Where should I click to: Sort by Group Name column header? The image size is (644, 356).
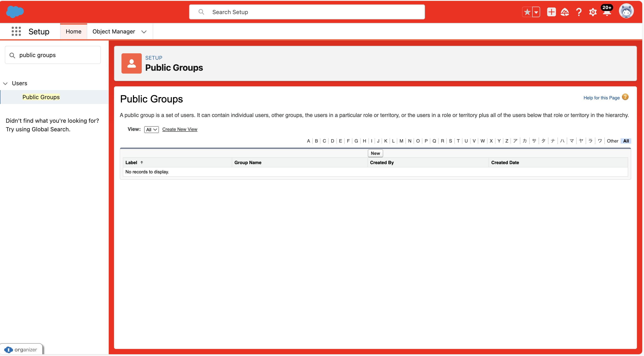pyautogui.click(x=248, y=163)
